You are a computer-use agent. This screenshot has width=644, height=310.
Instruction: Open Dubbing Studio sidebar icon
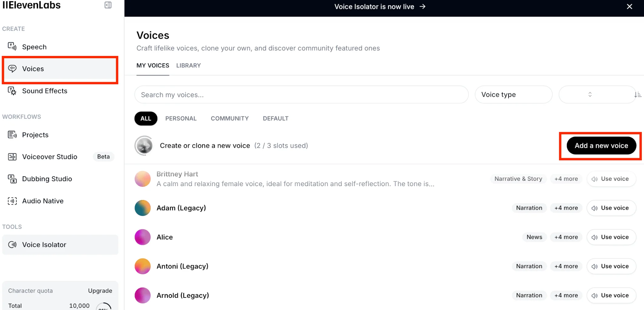click(x=12, y=179)
